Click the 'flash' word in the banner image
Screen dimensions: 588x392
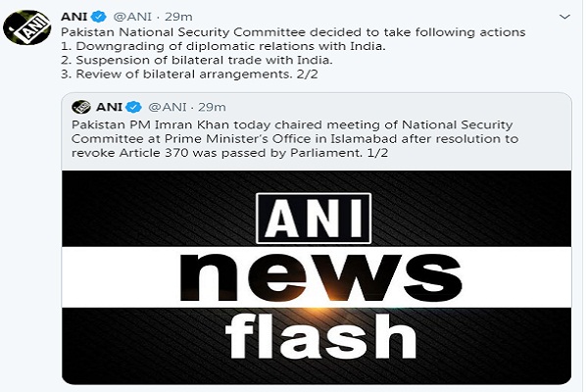[x=321, y=337]
